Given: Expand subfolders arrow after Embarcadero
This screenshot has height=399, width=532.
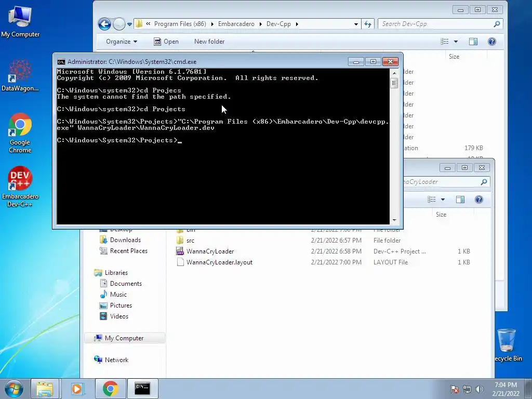Looking at the screenshot, I should coord(261,24).
